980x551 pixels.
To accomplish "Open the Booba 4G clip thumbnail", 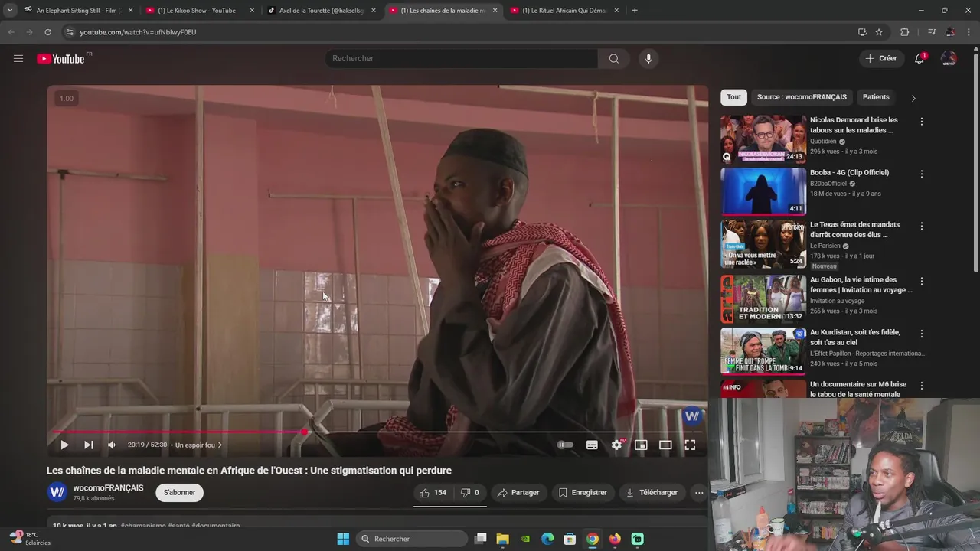I will coord(763,191).
